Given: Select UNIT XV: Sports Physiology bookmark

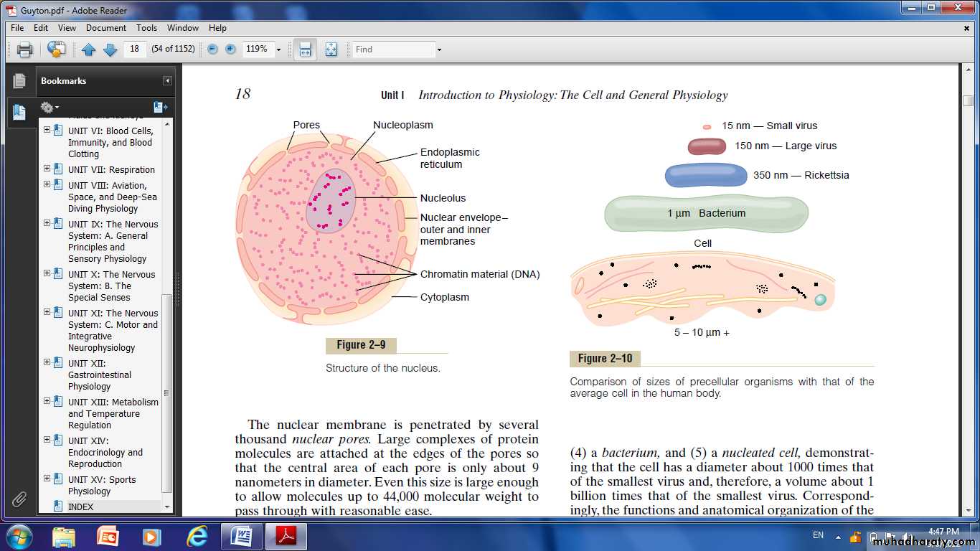Looking at the screenshot, I should coord(101,485).
